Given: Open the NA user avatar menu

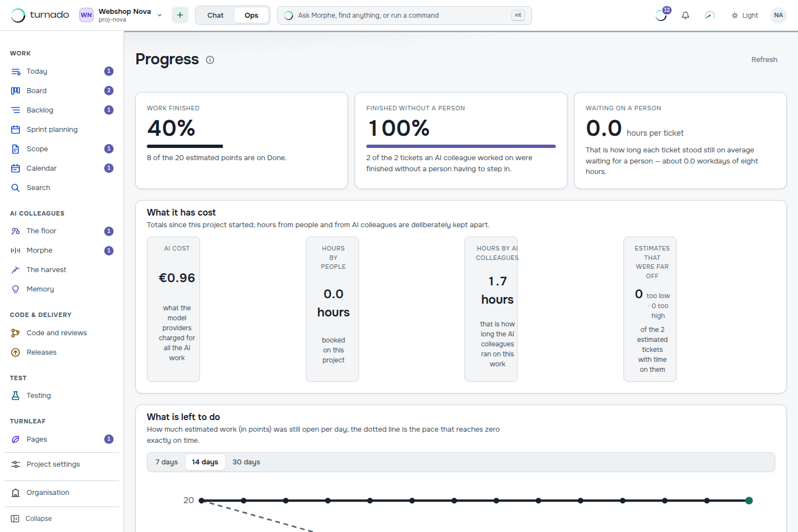Looking at the screenshot, I should (779, 16).
